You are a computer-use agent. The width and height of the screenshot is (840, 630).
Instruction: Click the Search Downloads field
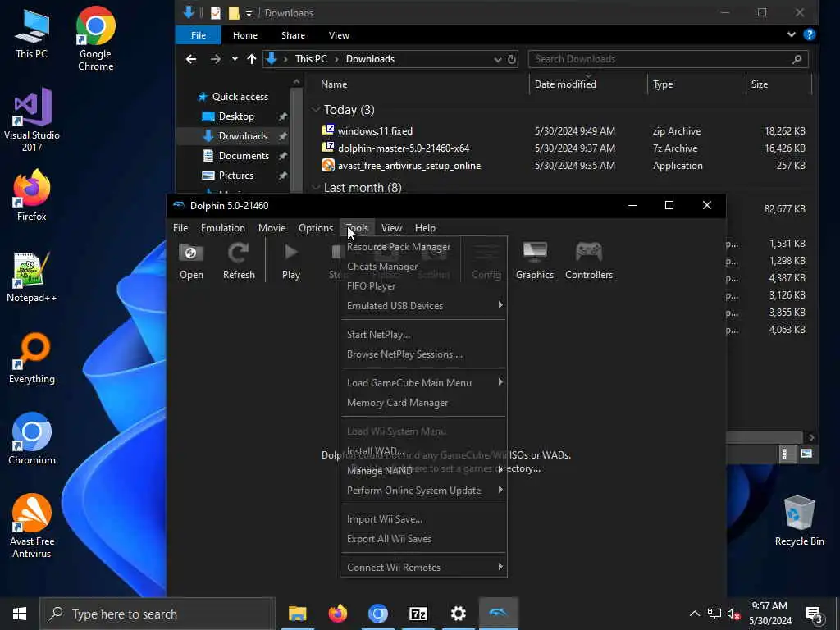coord(668,59)
